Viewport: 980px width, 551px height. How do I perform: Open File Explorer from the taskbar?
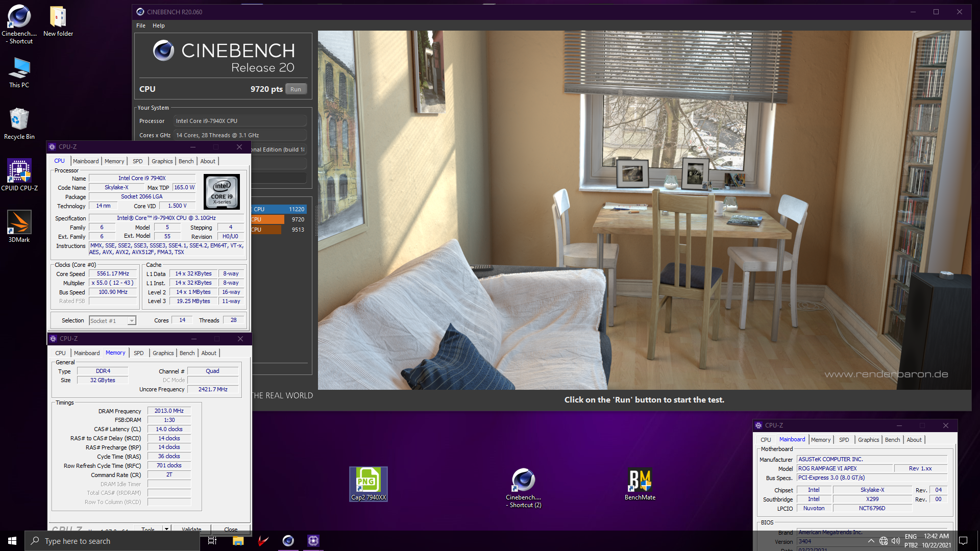(238, 541)
